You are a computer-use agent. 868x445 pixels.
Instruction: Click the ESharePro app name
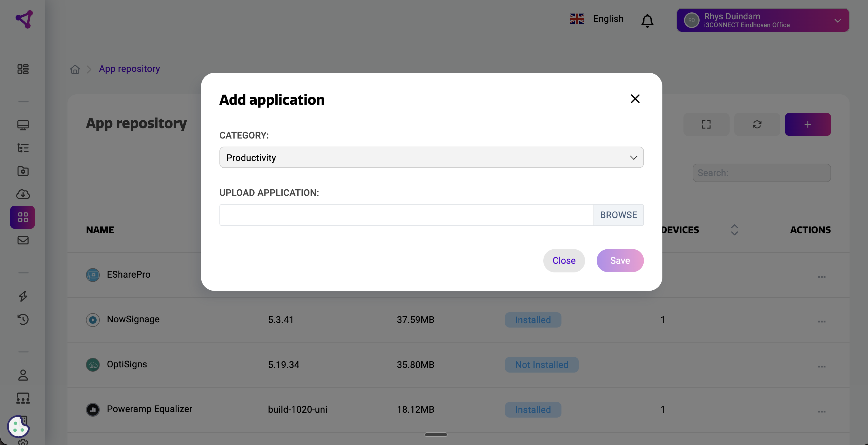pyautogui.click(x=128, y=274)
